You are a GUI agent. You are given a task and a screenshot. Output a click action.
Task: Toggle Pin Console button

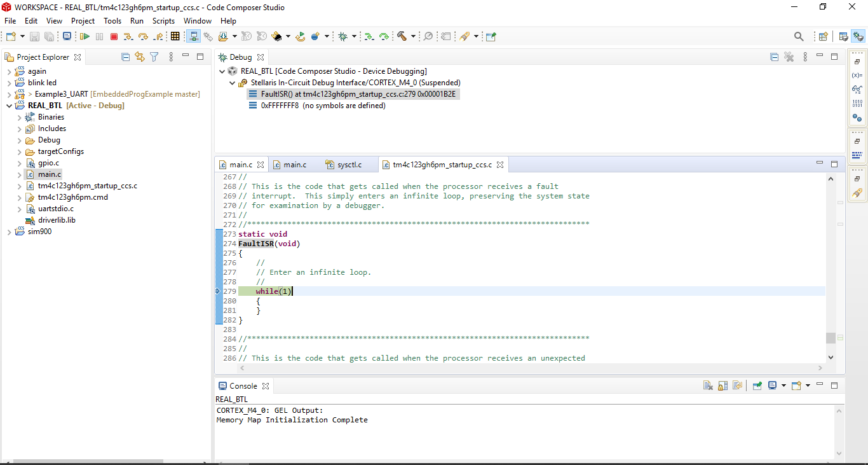(757, 385)
